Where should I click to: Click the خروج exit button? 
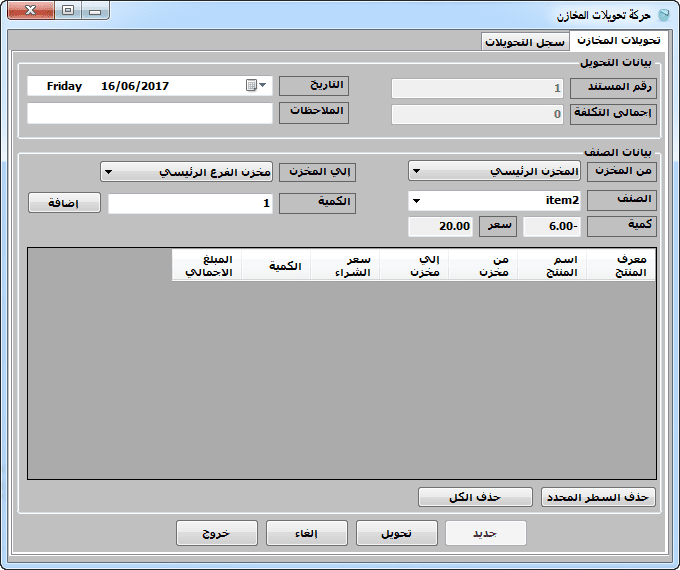point(217,533)
